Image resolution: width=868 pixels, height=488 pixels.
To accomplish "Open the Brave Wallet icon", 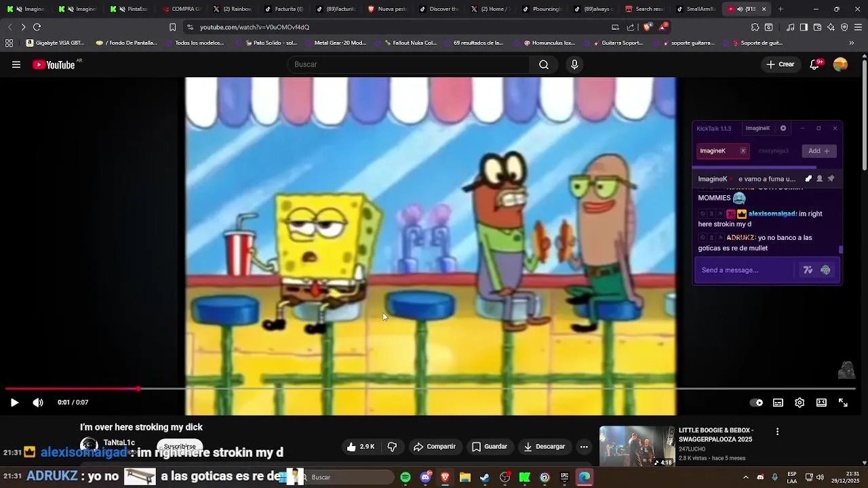I will point(817,27).
